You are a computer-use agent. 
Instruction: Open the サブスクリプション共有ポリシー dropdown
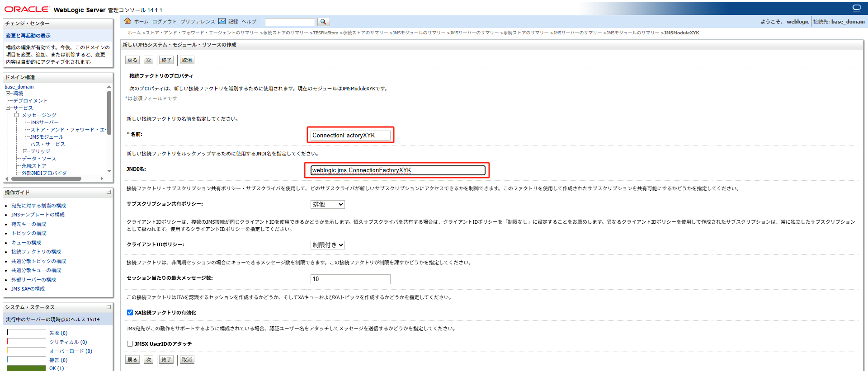[328, 204]
